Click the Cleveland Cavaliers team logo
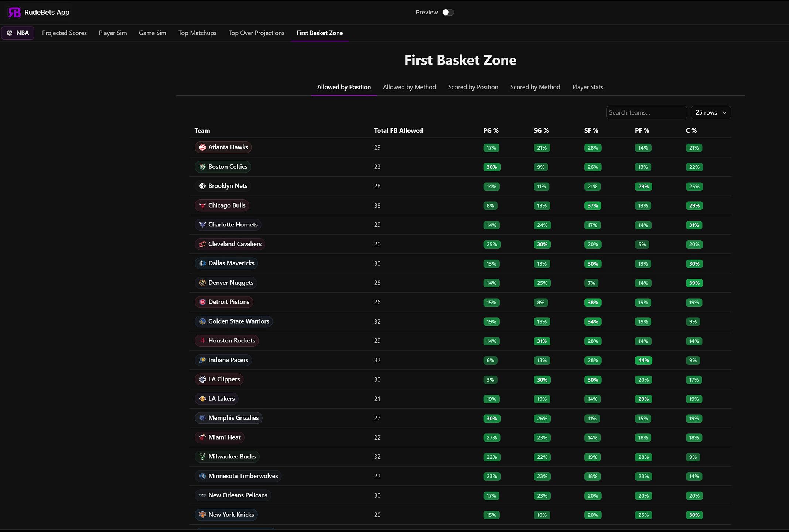This screenshot has width=789, height=532. [202, 244]
